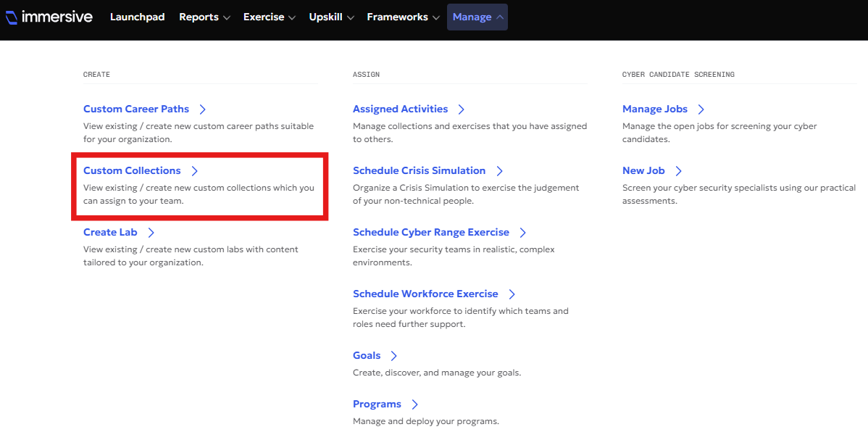
Task: Click arrow icon next to Programs
Action: tap(414, 405)
